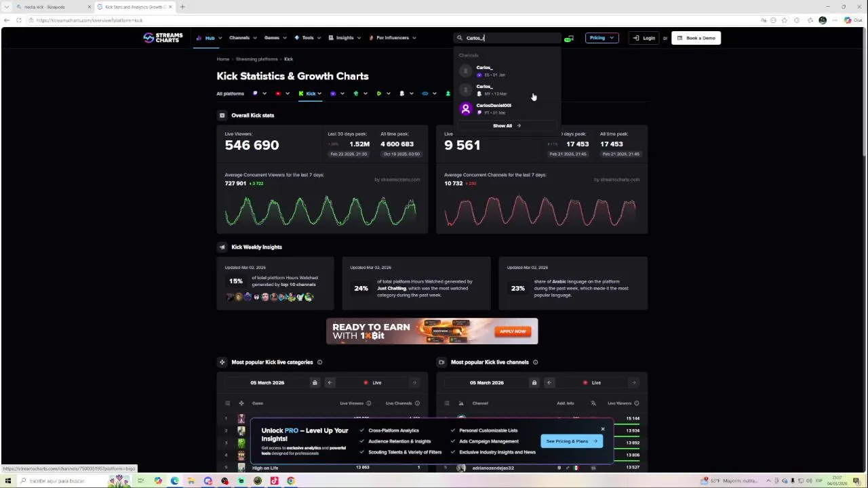This screenshot has width=868, height=488.
Task: Select the white ghost platform icon
Action: tap(402, 94)
